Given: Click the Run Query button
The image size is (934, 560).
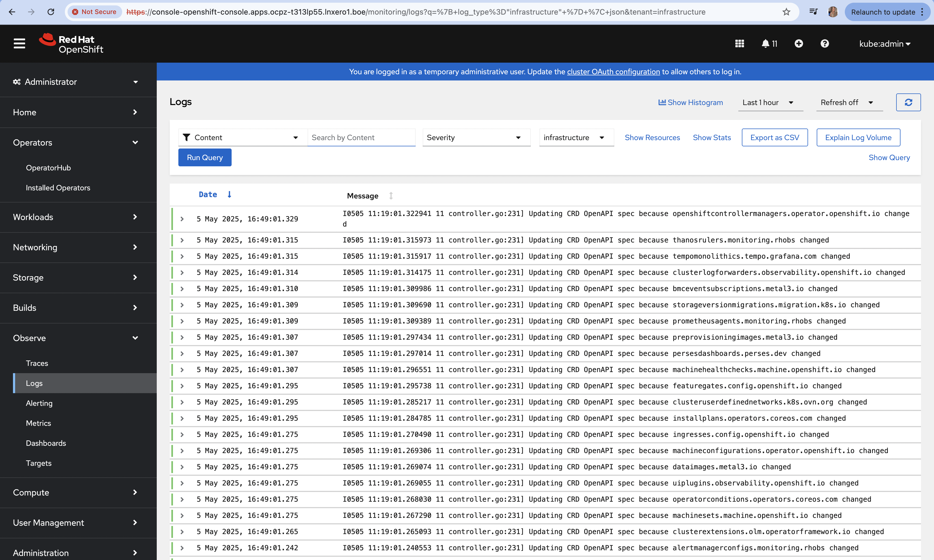Looking at the screenshot, I should pos(205,157).
